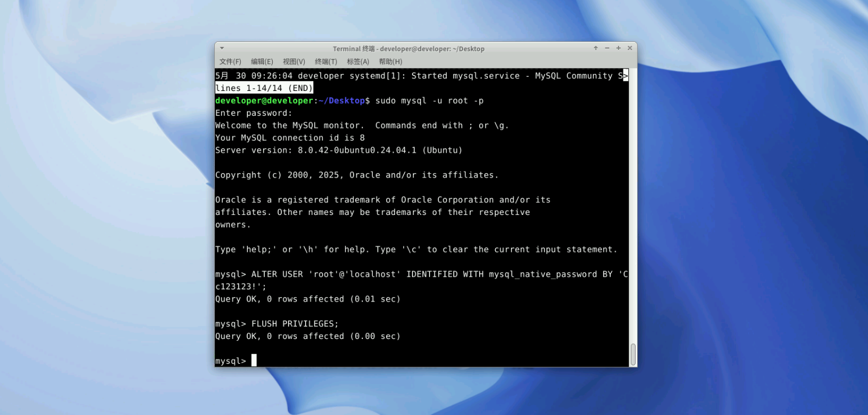Click the wrapped "c123123!';" line

pyautogui.click(x=241, y=287)
